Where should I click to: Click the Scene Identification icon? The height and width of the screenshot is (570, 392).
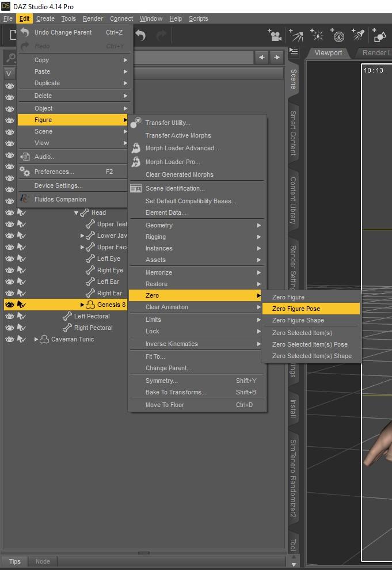136,188
